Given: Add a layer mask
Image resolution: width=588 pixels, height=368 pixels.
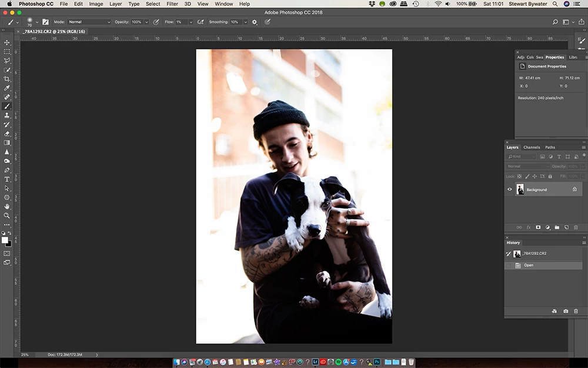Looking at the screenshot, I should (538, 227).
